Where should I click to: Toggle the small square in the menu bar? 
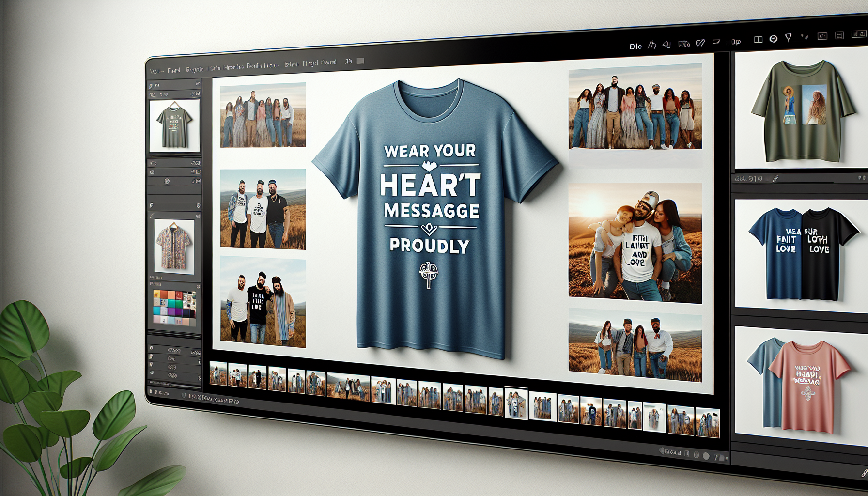(x=360, y=61)
